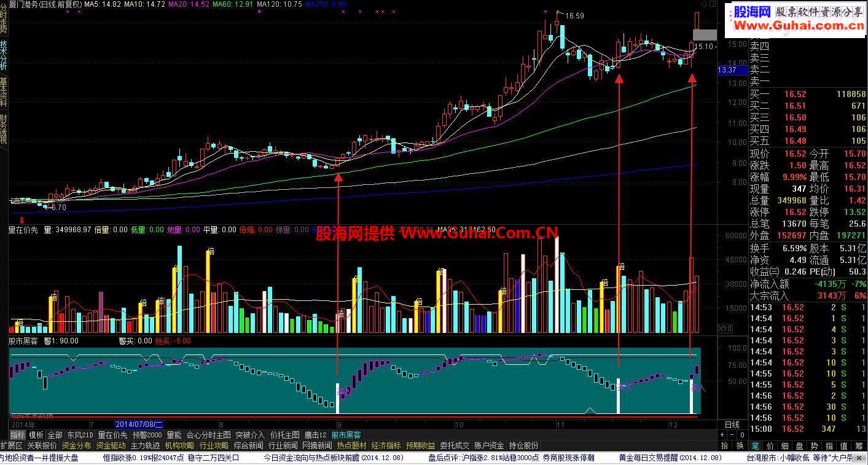
Task: Open 机构攻略 in the bottom bar
Action: tap(180, 445)
